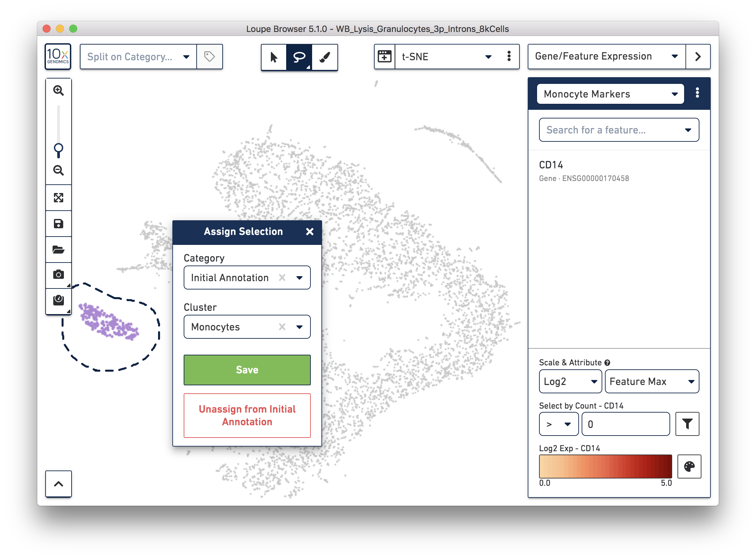Click the filter funnel icon
756x559 pixels.
click(687, 424)
